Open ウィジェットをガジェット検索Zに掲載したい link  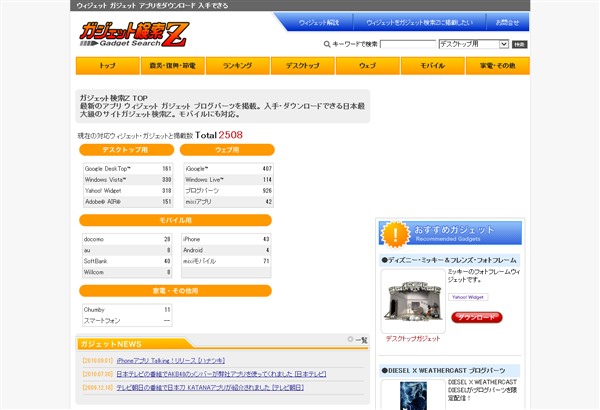pyautogui.click(x=419, y=23)
